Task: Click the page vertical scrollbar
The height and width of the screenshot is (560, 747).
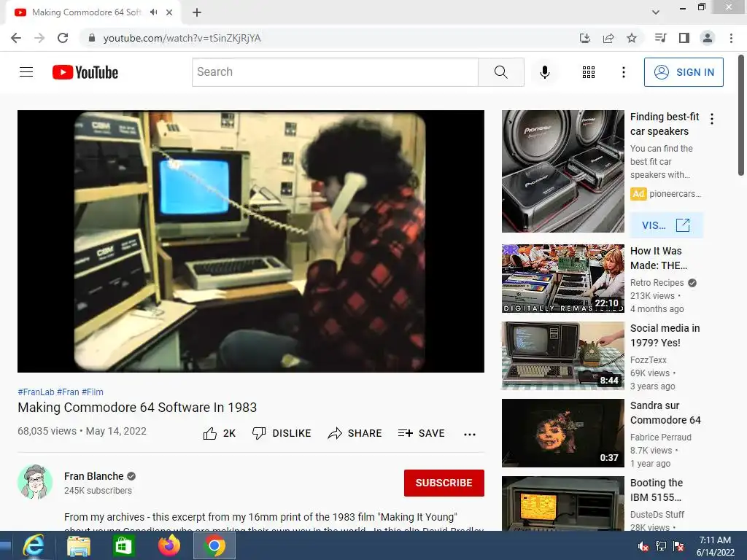Action: click(741, 116)
